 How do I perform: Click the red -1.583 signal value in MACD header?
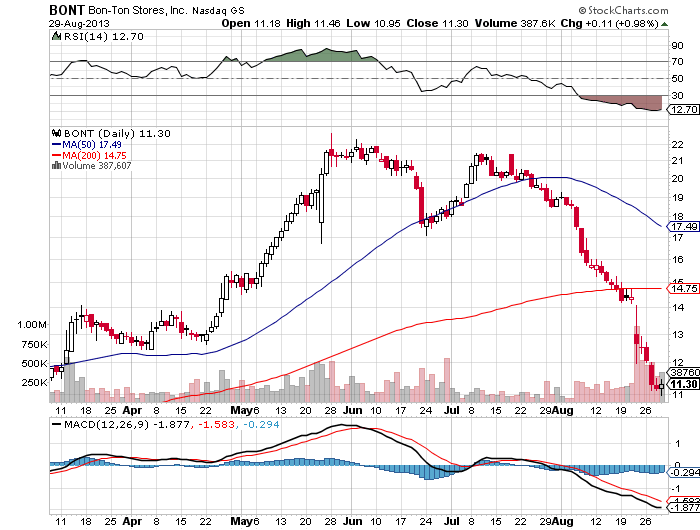pos(216,425)
